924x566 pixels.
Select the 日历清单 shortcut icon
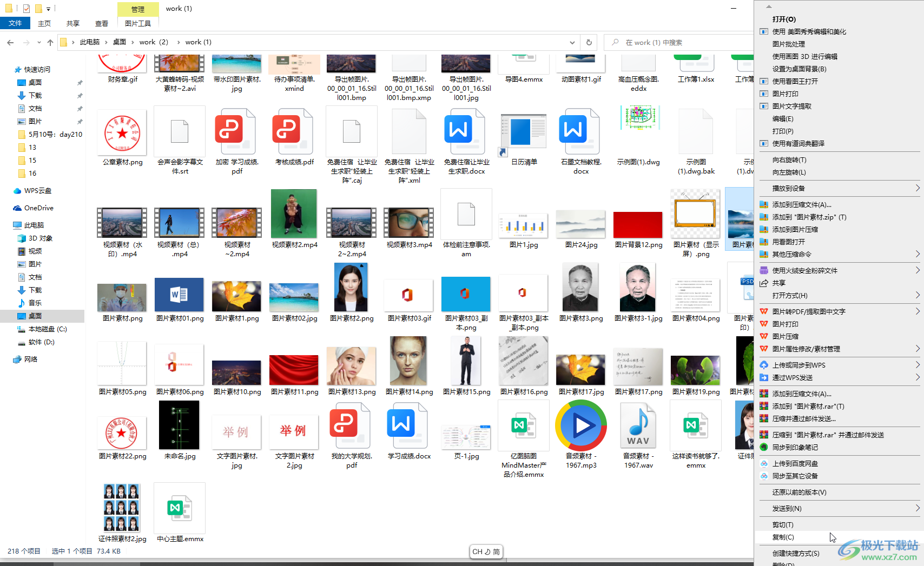tap(523, 135)
